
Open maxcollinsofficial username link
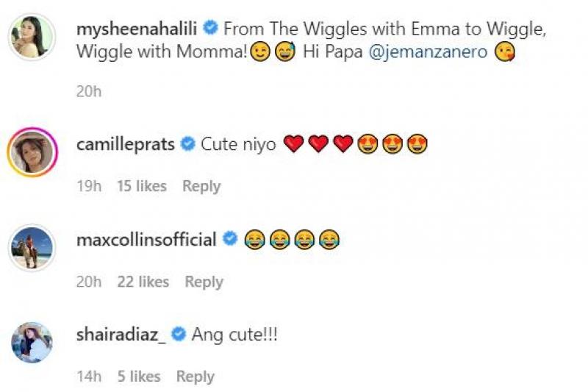pos(146,239)
